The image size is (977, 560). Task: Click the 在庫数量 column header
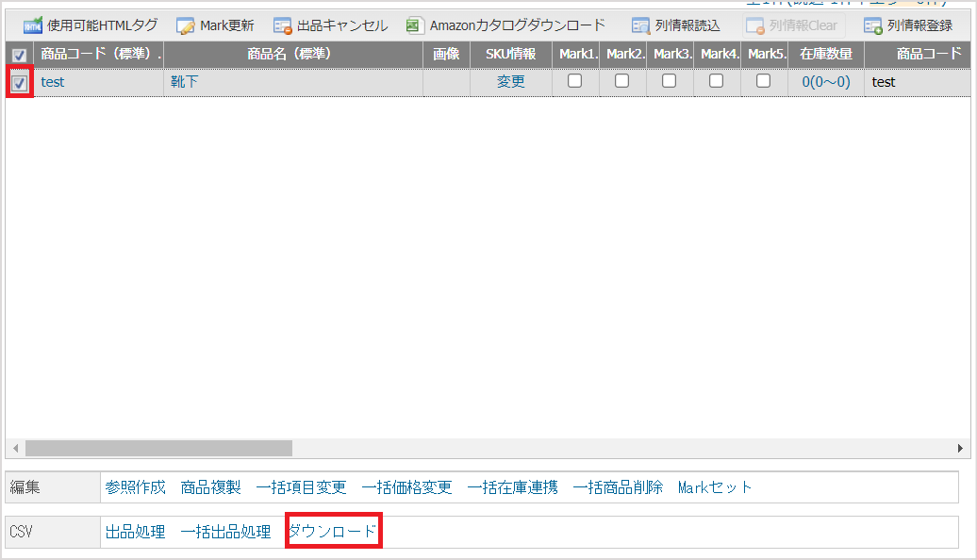pos(826,54)
